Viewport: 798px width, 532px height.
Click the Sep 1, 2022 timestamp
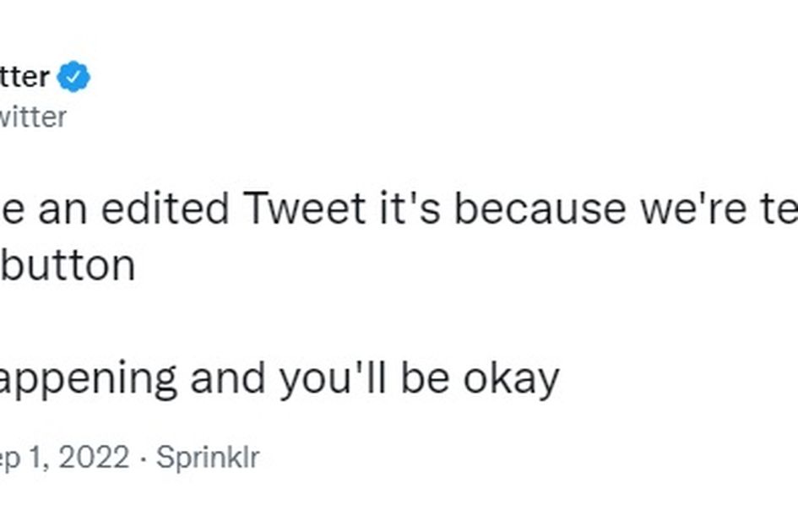tap(64, 457)
